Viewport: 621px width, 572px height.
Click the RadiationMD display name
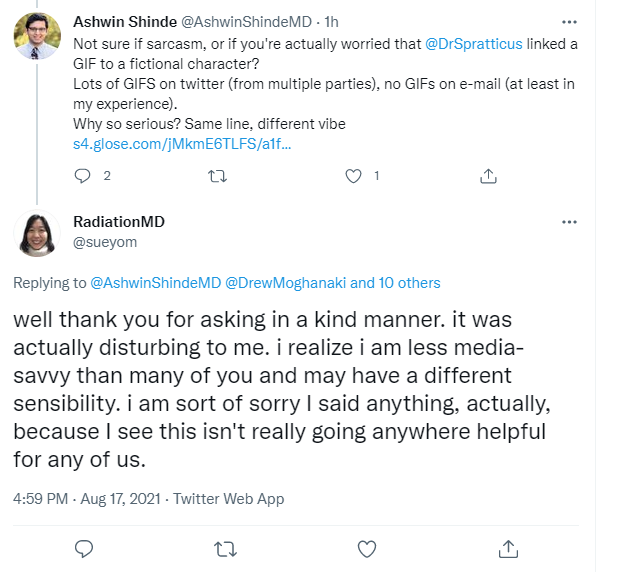[119, 222]
